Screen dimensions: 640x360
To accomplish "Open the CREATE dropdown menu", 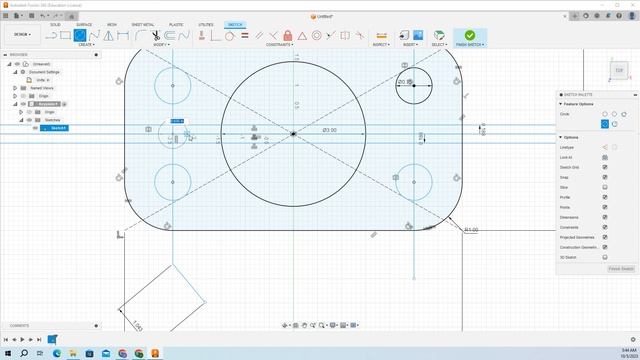I will click(86, 44).
